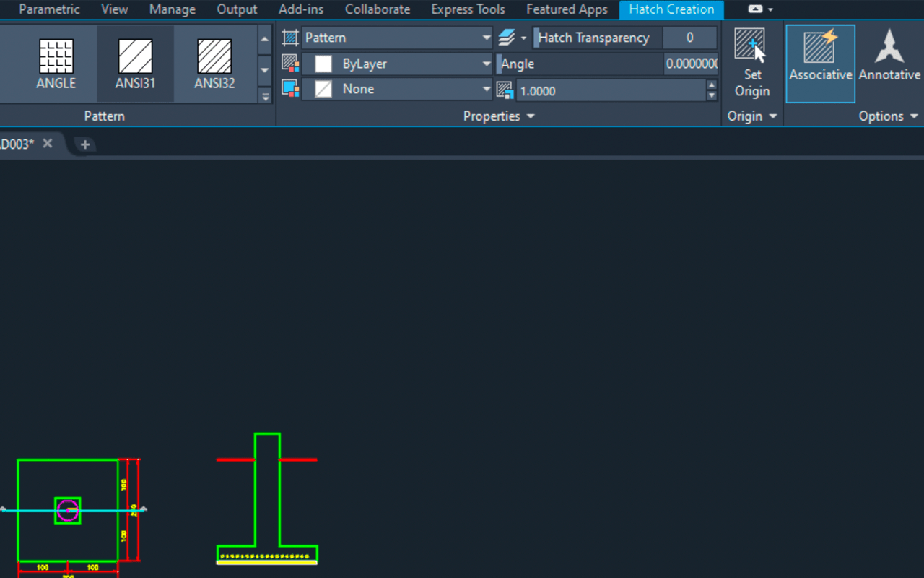Click the hatch Angle slider
The image size is (924, 578).
click(x=580, y=64)
